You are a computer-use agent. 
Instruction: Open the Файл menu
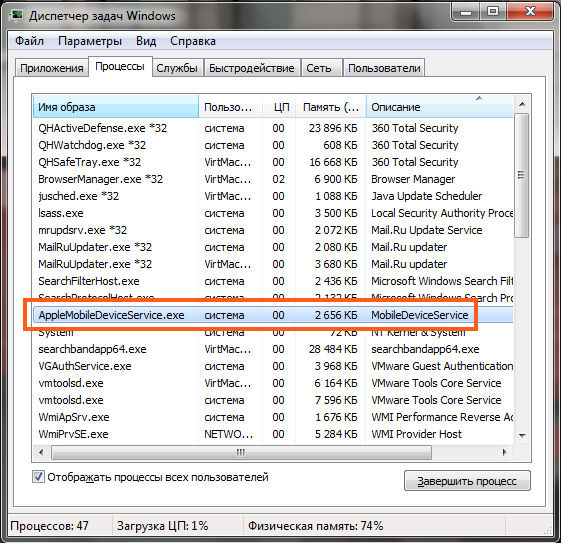pos(30,41)
